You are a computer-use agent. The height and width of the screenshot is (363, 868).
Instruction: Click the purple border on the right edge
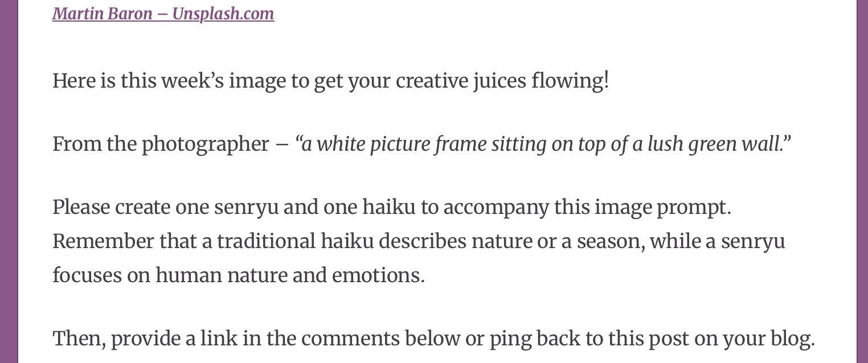click(x=862, y=181)
